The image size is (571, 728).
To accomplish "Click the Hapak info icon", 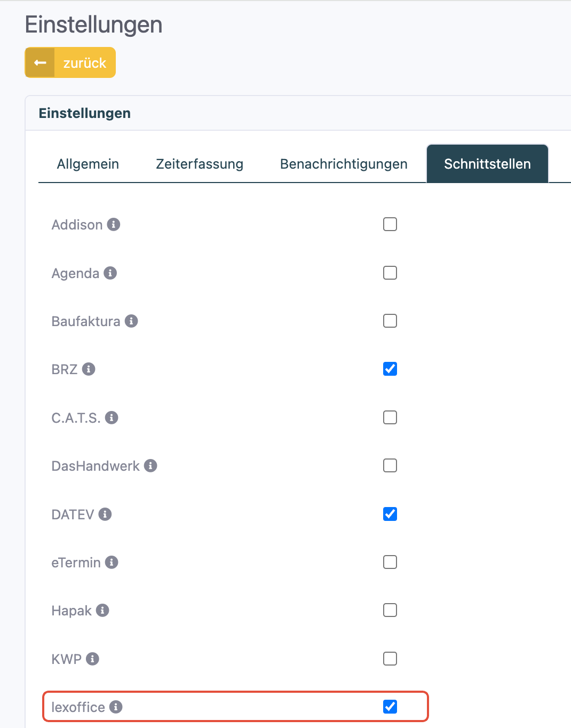I will [x=102, y=610].
